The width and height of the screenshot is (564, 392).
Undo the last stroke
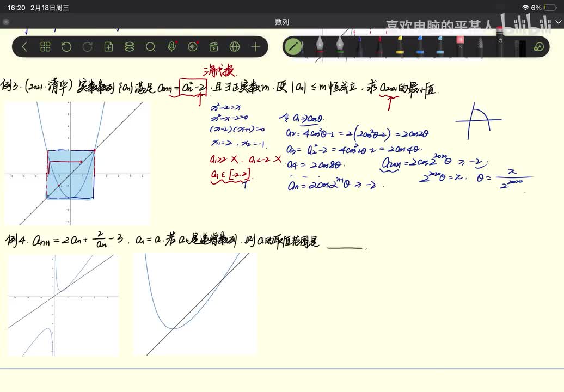(66, 47)
